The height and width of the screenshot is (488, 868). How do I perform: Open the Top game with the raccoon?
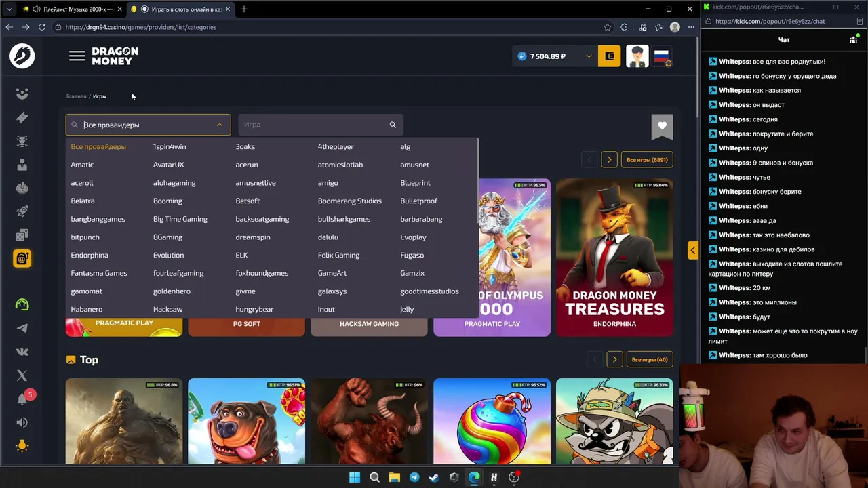[x=614, y=421]
